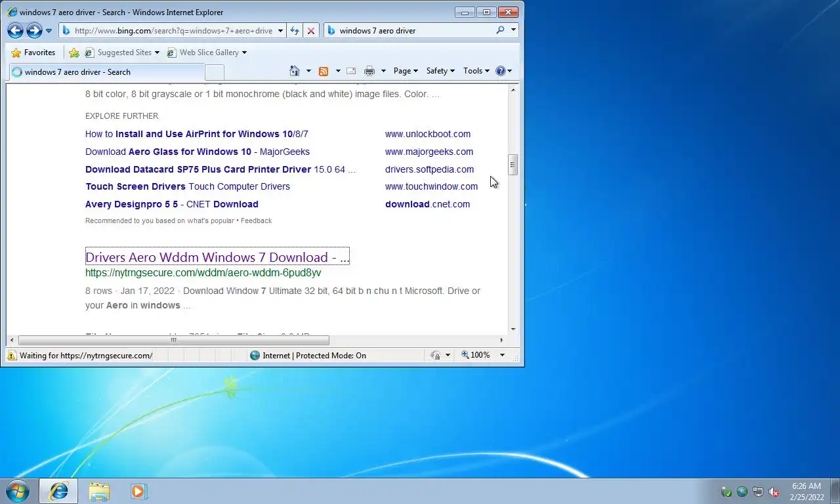Click the muted volume tray icon
This screenshot has height=504, width=840.
coord(774,492)
